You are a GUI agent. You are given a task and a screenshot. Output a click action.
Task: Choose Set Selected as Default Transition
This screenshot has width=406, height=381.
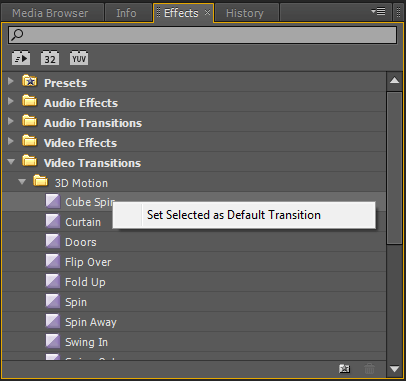(244, 215)
